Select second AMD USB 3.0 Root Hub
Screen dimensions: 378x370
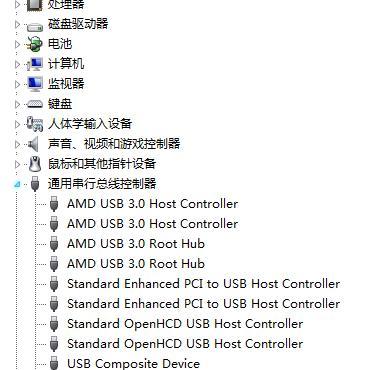(136, 264)
